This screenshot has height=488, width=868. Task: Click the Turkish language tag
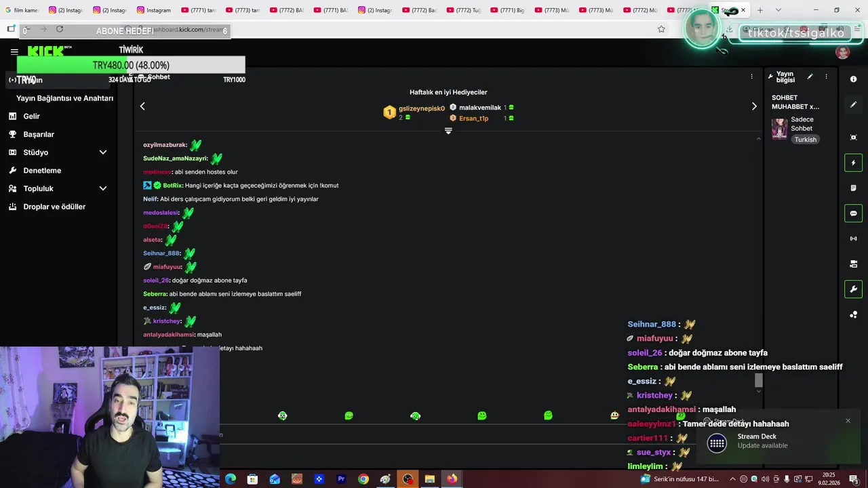(x=806, y=140)
